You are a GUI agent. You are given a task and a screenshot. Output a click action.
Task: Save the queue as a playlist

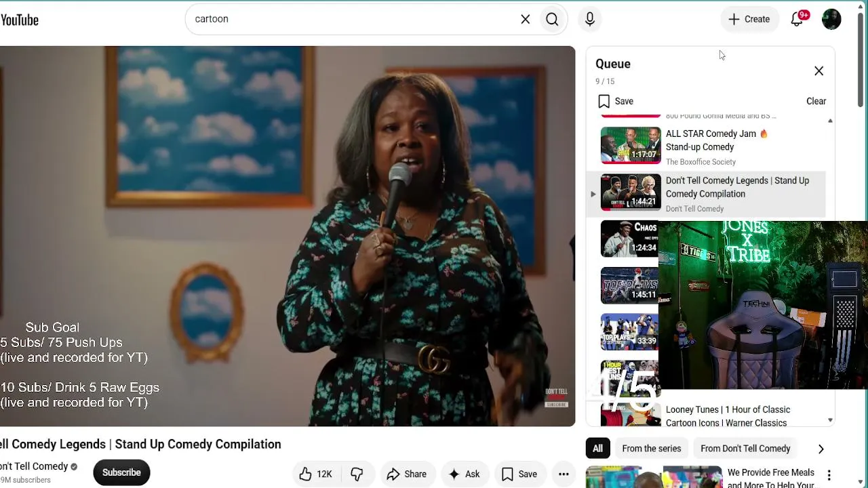(616, 101)
